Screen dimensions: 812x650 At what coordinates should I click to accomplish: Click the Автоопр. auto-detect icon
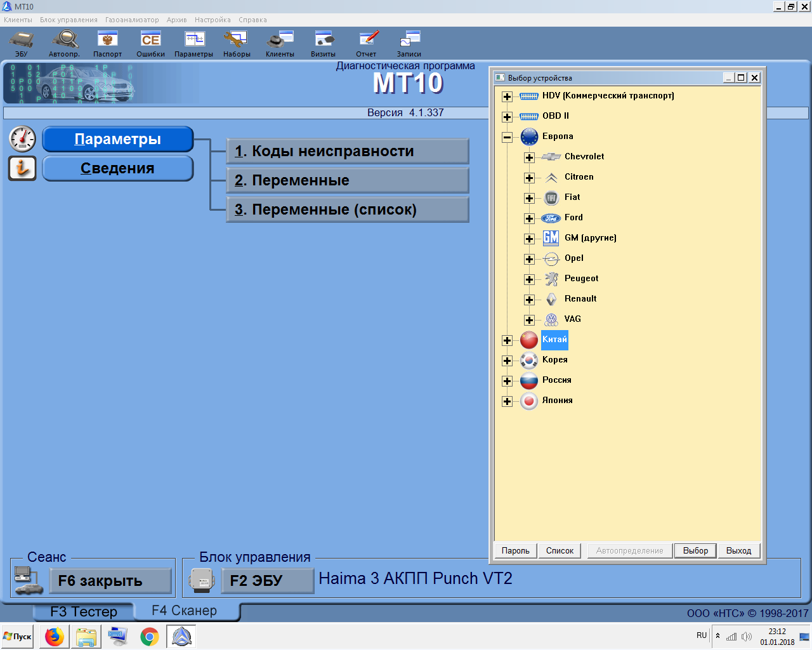point(64,43)
